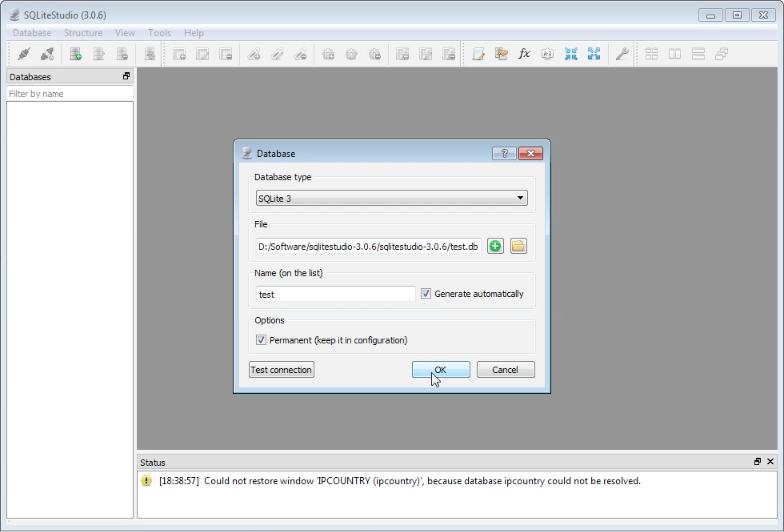
Task: Click the Export icon with outward blue arrows
Action: [594, 54]
